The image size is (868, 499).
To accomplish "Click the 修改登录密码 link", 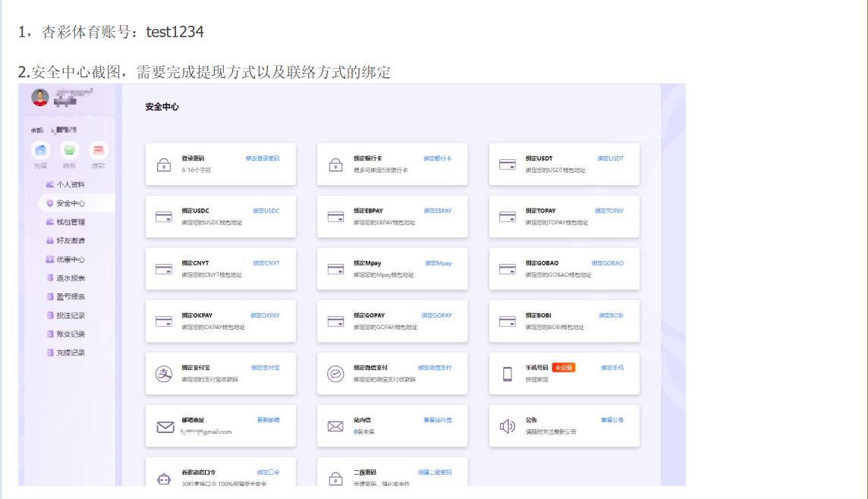I will pos(263,158).
